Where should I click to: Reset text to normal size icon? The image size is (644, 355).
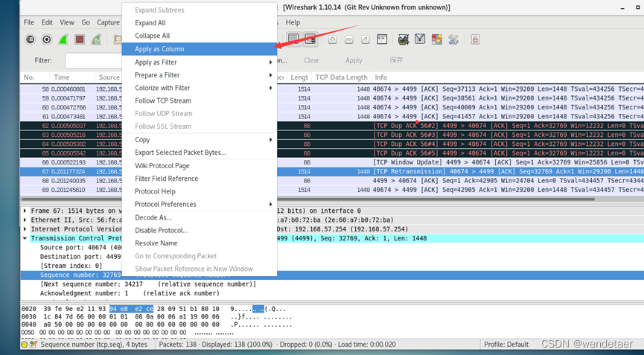(366, 39)
